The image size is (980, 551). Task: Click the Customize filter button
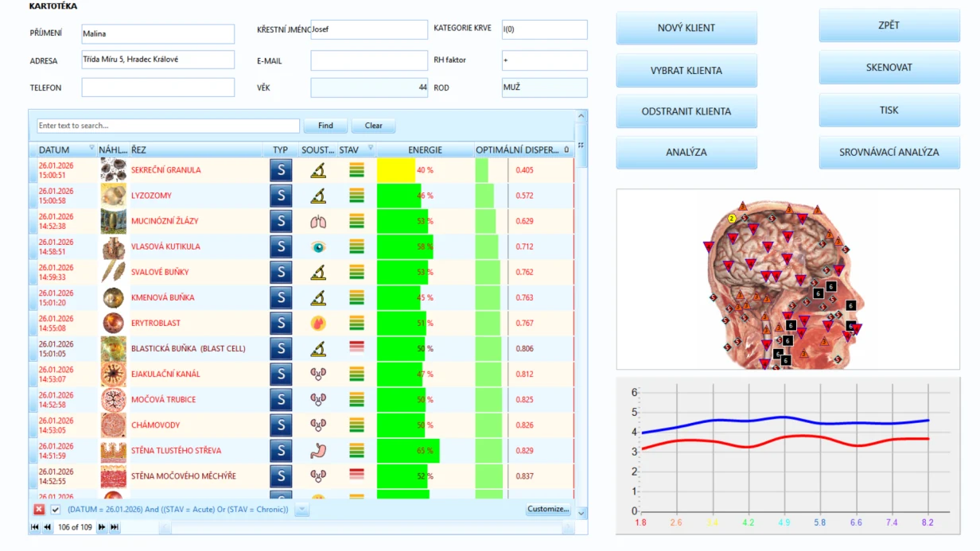pos(548,509)
